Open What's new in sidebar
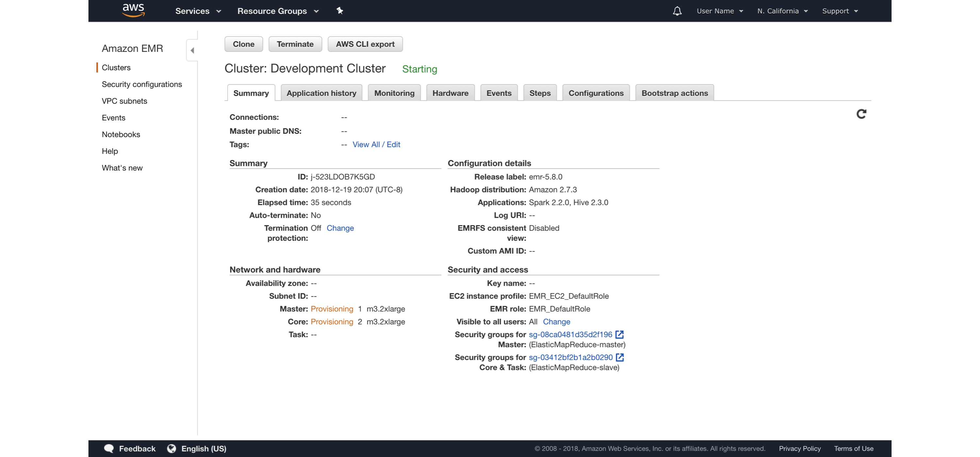980x457 pixels. point(122,168)
